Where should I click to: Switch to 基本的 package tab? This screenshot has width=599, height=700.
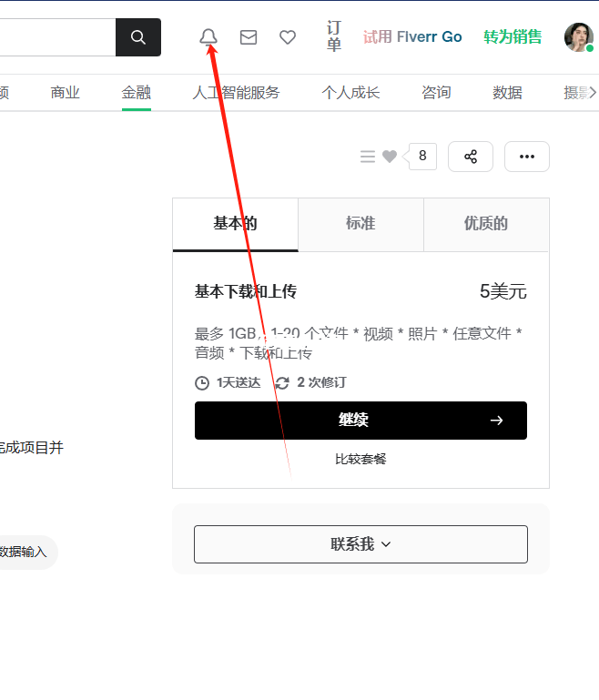[x=235, y=225]
